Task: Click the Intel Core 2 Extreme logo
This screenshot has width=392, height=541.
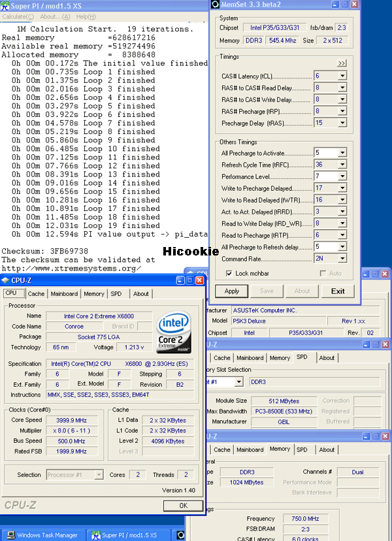Action: (x=174, y=332)
